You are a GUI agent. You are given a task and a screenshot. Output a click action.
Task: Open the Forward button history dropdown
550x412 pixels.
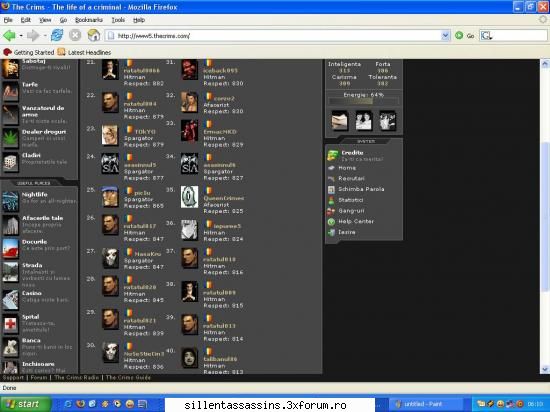(x=45, y=35)
